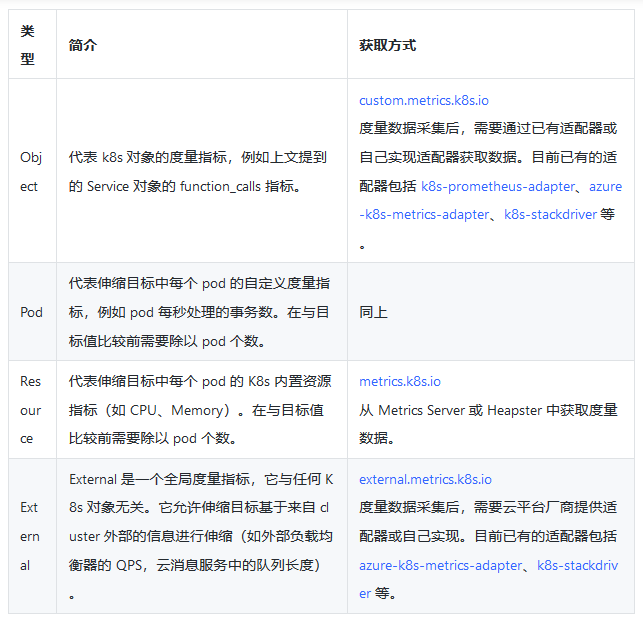The height and width of the screenshot is (621, 643).
Task: Select the External type cell
Action: 32,536
